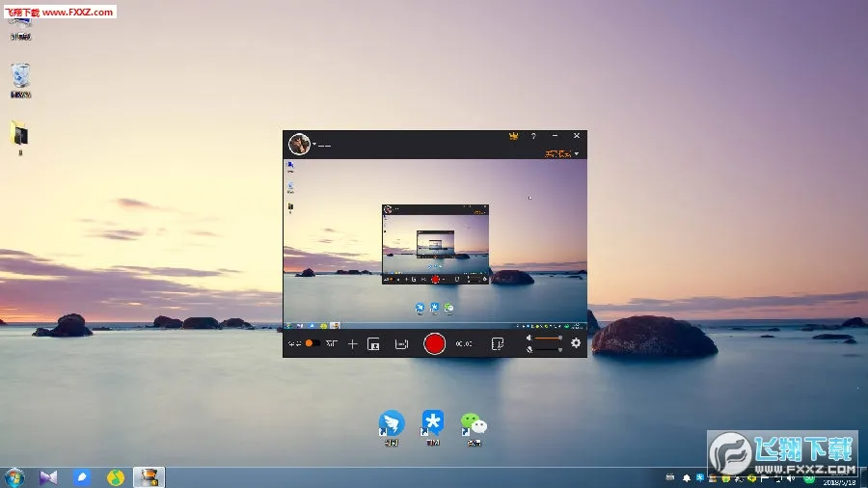Click the Recycle Bin desktop icon
Viewport: 868px width, 488px height.
(20, 77)
